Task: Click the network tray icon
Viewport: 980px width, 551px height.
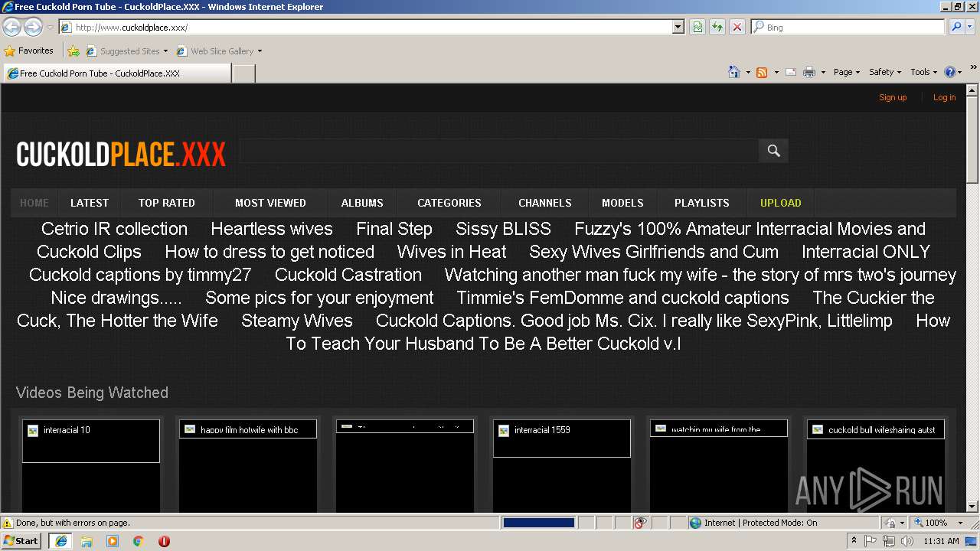Action: pos(889,541)
